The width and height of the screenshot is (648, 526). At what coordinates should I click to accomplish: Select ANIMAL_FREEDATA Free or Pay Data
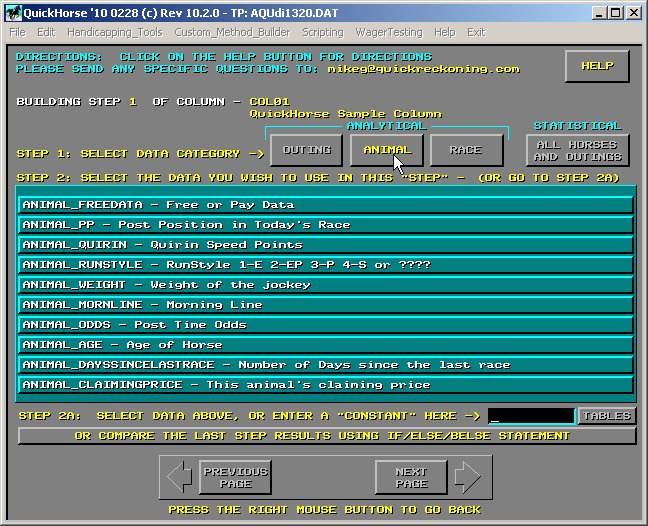point(326,205)
